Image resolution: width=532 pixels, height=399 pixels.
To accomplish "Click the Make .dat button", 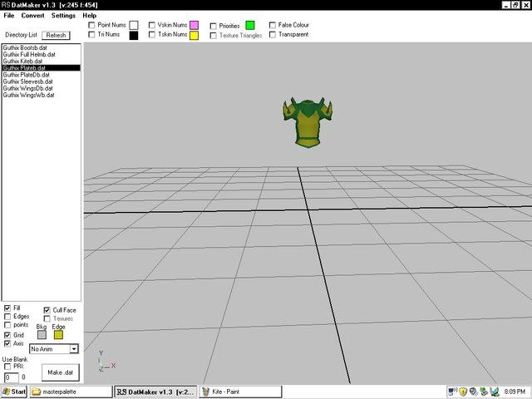I will click(61, 372).
